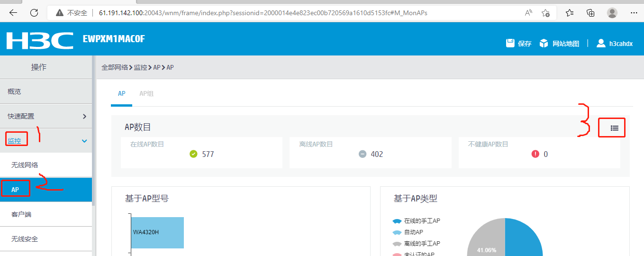644x256 pixels.
Task: Open browser collections icon
Action: (x=590, y=13)
